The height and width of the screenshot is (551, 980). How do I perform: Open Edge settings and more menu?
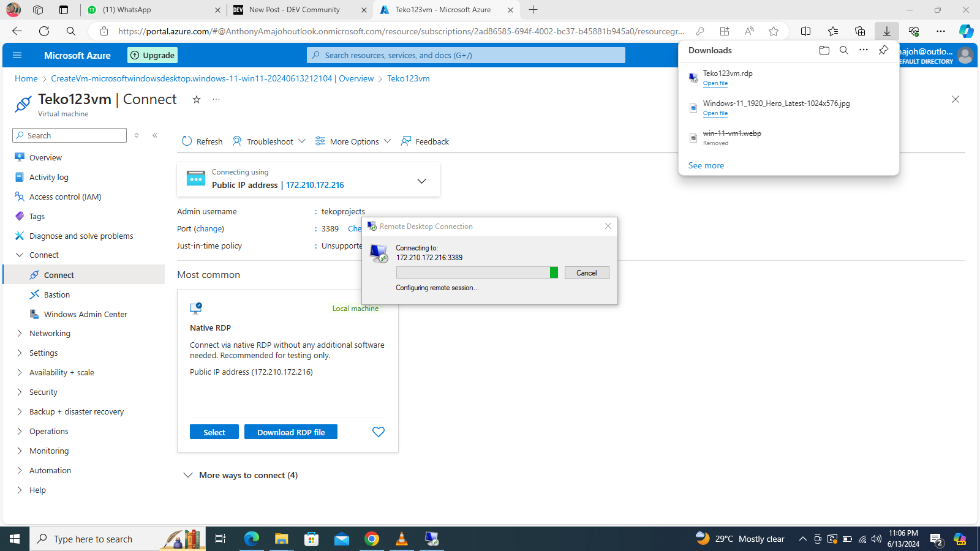pos(941,31)
